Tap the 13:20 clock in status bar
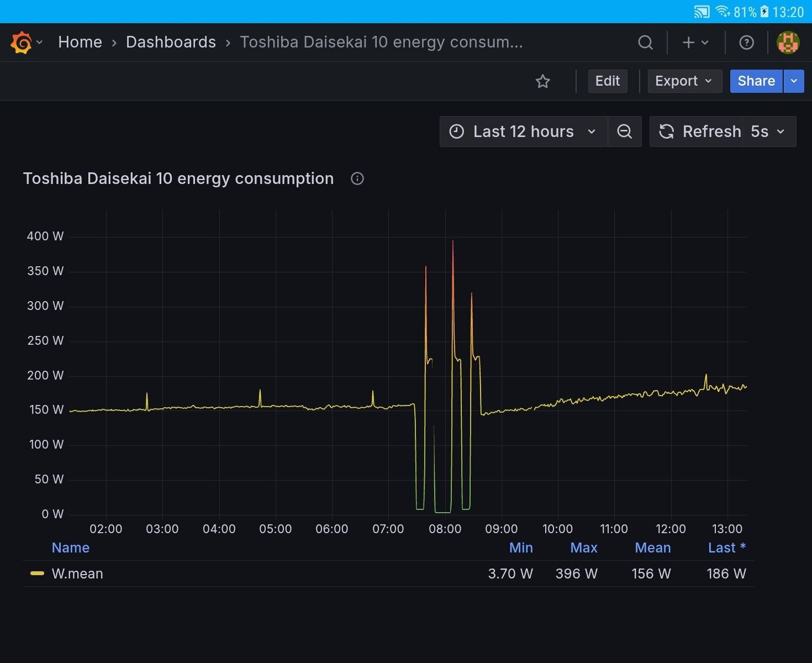 click(x=788, y=12)
